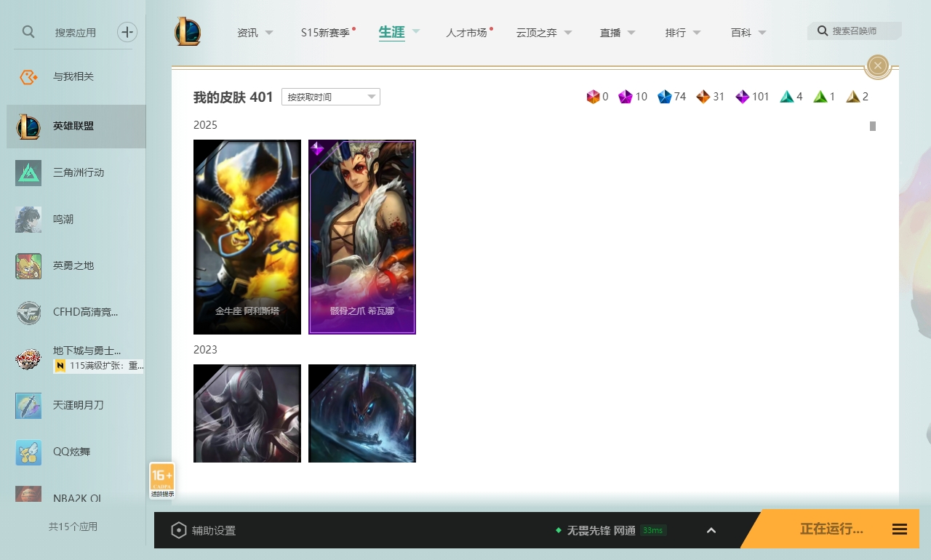Toggle the blue epic gem filter showing 74
The height and width of the screenshot is (560, 931).
pyautogui.click(x=664, y=96)
